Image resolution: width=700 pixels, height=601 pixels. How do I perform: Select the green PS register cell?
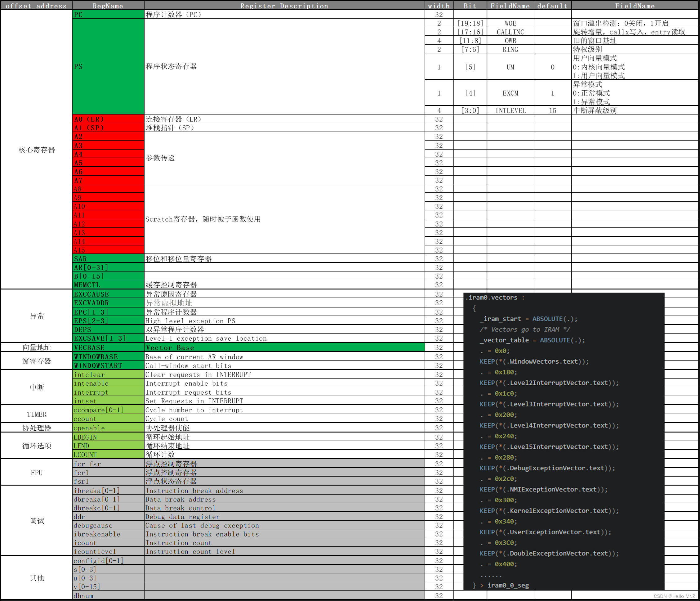coord(108,66)
